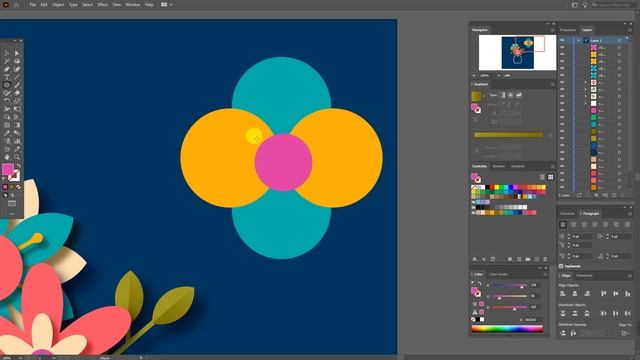
Task: Click the hex color input field
Action: [533, 320]
